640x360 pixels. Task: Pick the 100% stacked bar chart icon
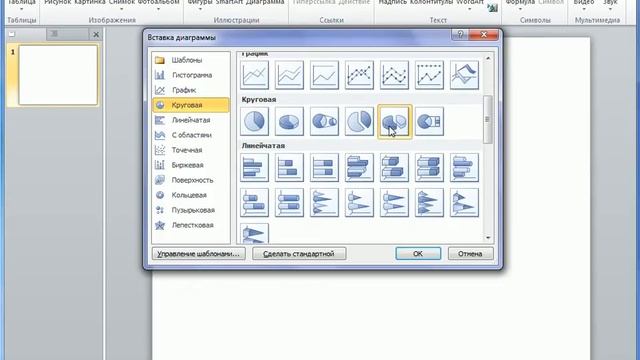pyautogui.click(x=324, y=167)
